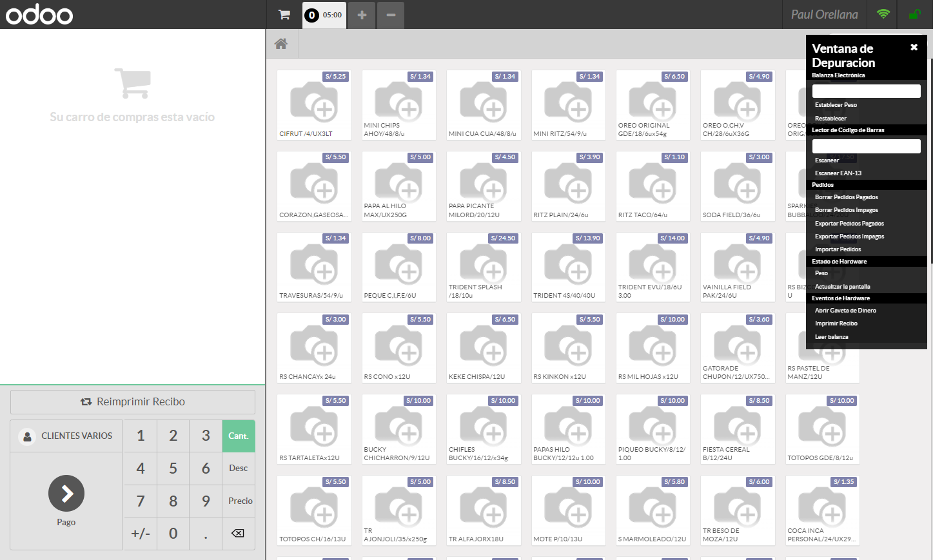Viewport: 933px width, 560px height.
Task: Switch numpad to Precio mode
Action: point(239,501)
